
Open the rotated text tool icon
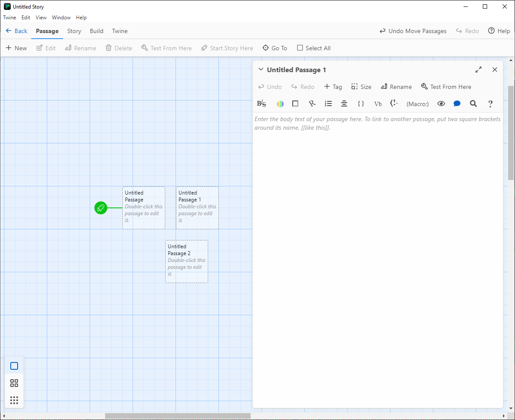point(312,103)
